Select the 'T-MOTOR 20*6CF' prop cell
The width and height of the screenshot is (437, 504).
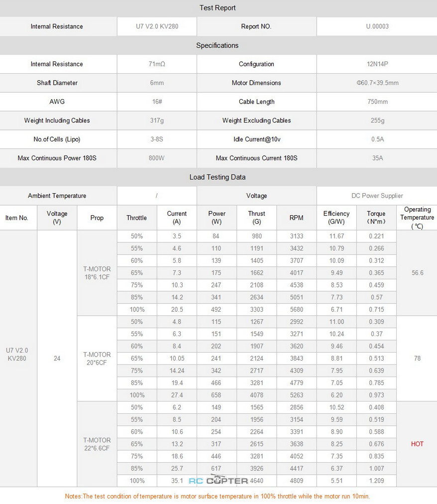97,359
